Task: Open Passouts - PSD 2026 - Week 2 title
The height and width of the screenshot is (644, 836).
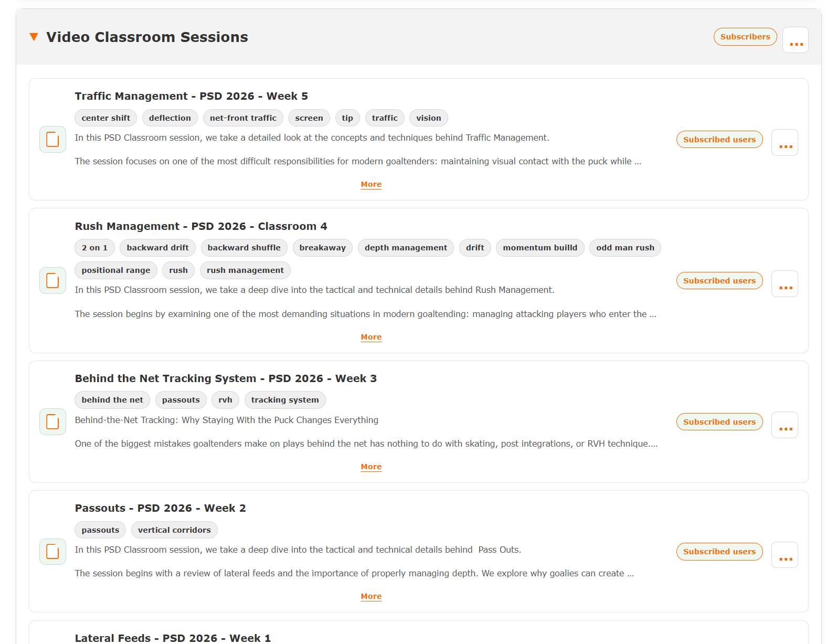Action: (160, 508)
